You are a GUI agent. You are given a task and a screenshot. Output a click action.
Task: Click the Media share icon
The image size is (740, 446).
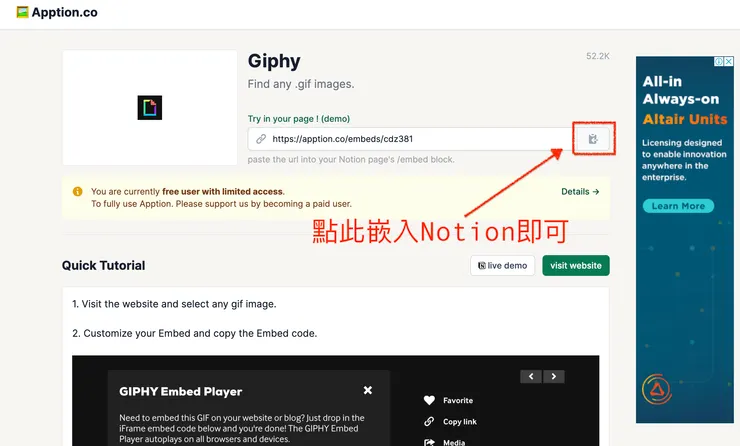tap(429, 442)
